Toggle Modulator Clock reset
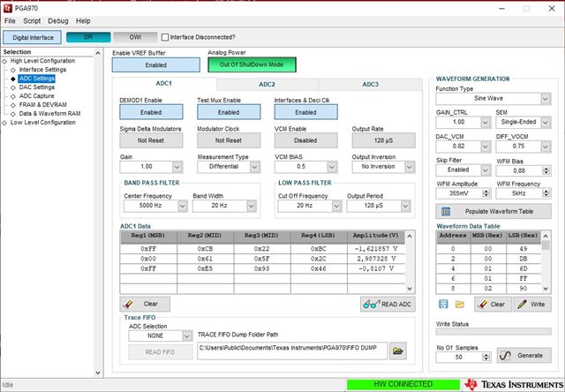This screenshot has width=565, height=392. pos(229,140)
